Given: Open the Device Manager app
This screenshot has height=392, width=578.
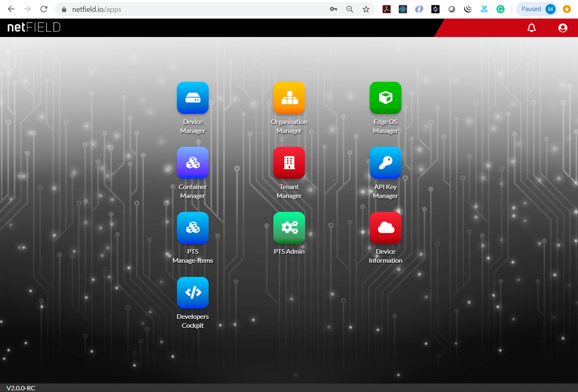Looking at the screenshot, I should 193,98.
